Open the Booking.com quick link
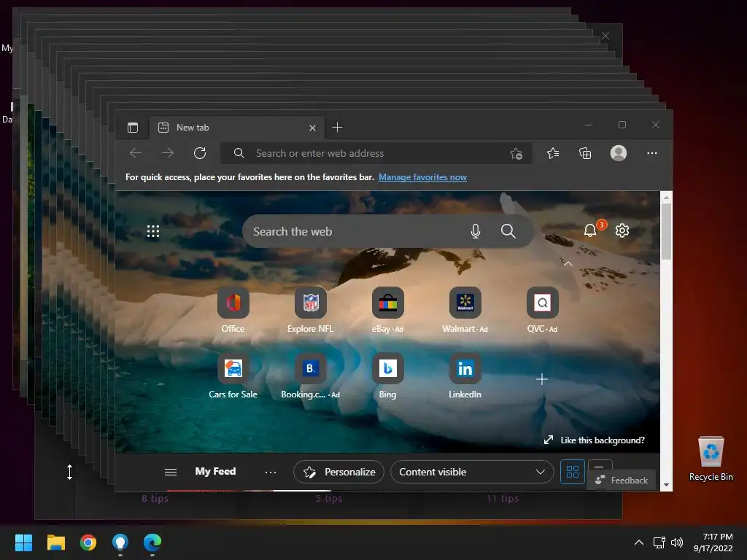 [311, 376]
